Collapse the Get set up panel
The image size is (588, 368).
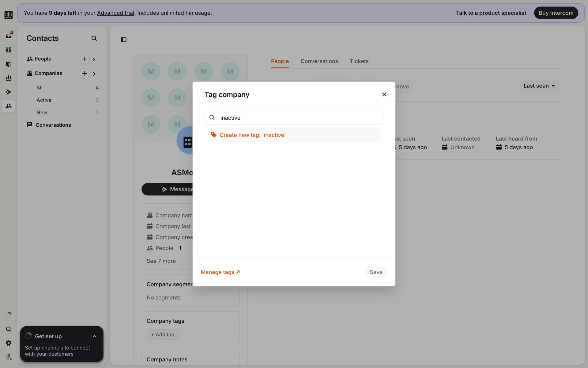coord(94,336)
